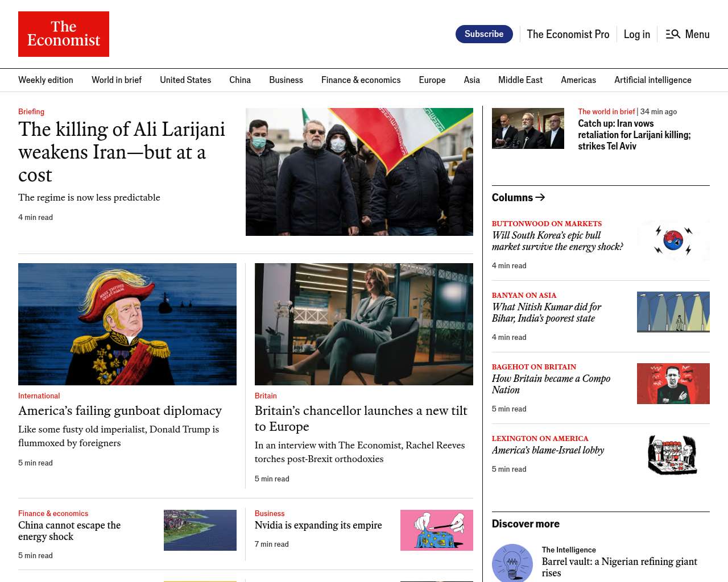Open the Buttonwood Korea flag illustration
Viewport: 728px width, 582px height.
click(x=673, y=240)
